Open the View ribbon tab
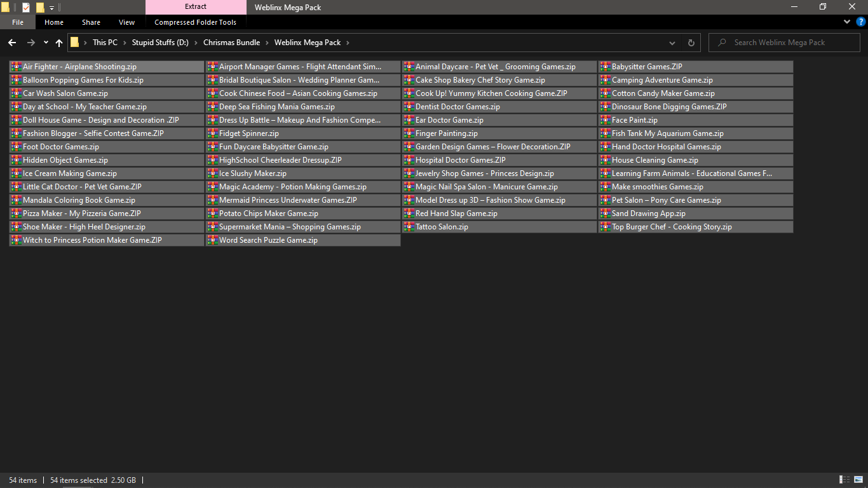The image size is (868, 488). tap(126, 22)
